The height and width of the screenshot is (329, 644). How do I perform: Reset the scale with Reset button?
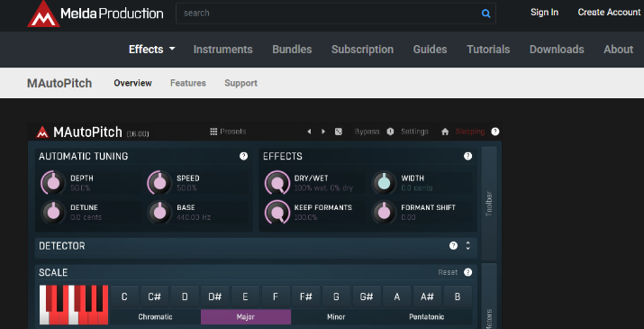pos(448,272)
